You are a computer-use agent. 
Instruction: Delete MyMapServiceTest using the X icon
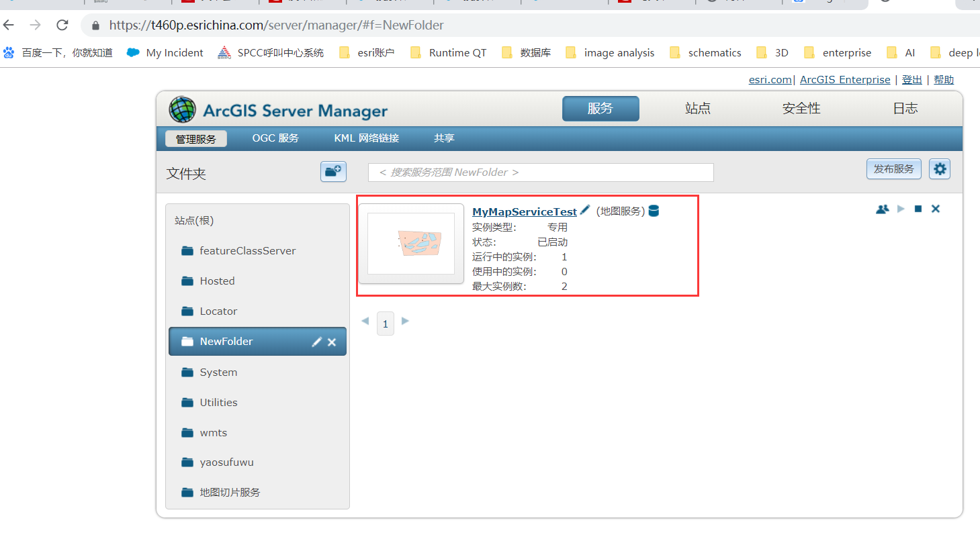[935, 209]
